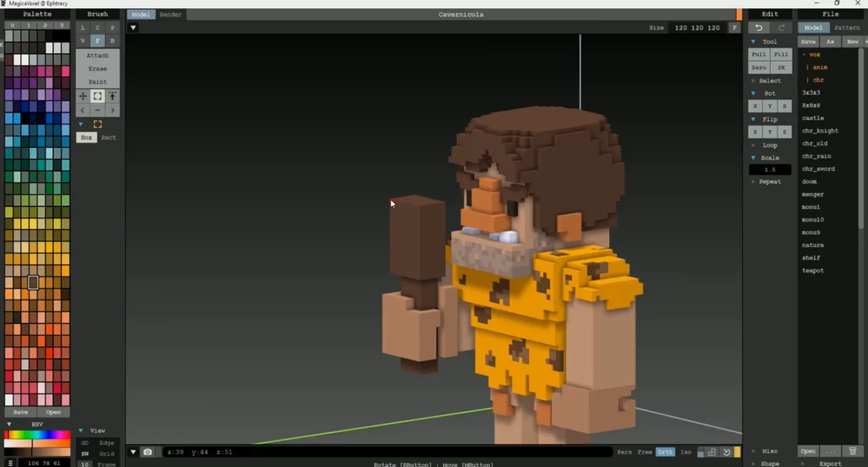Viewport: 868px width, 467px height.
Task: Toggle Edge display option
Action: pyautogui.click(x=106, y=443)
